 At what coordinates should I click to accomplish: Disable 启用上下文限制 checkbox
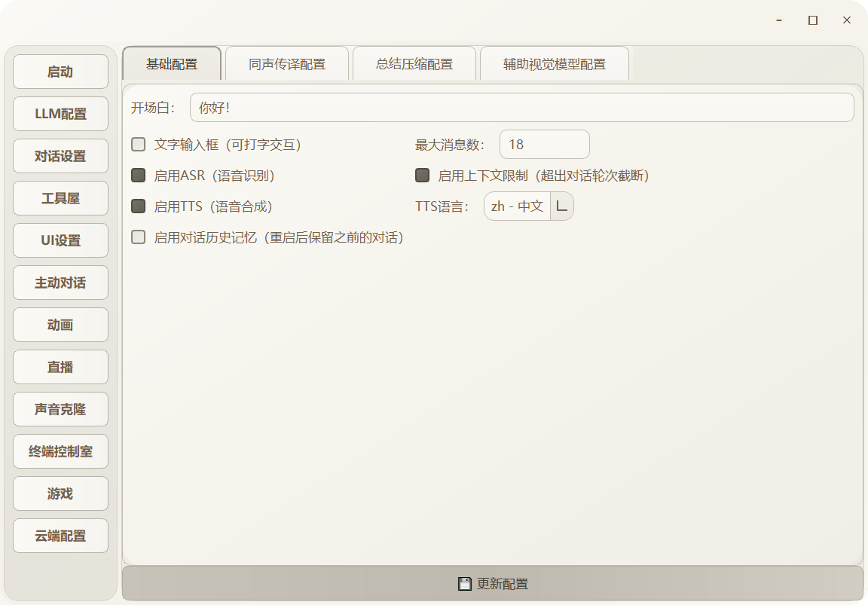[x=423, y=176]
